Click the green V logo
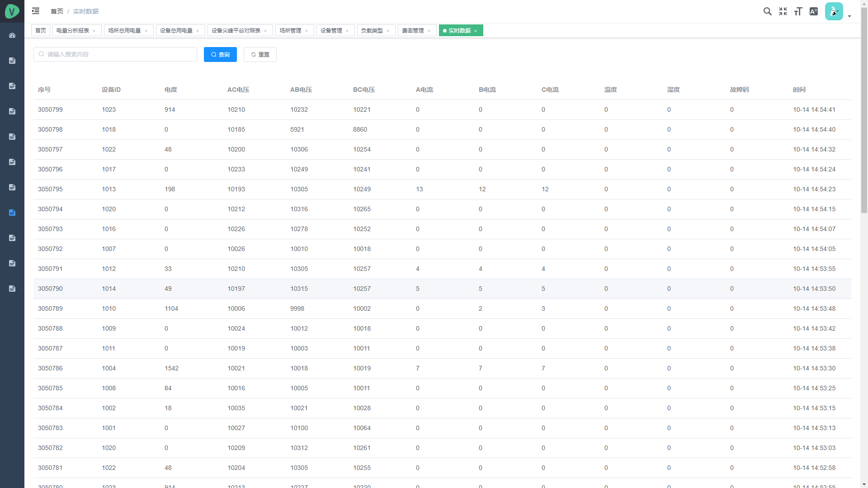This screenshot has width=868, height=488. coord(12,11)
